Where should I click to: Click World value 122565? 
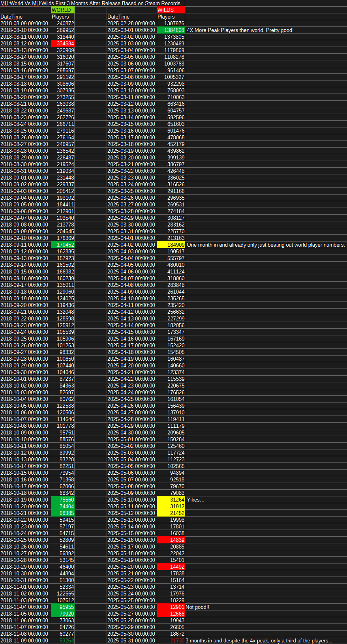63,593
